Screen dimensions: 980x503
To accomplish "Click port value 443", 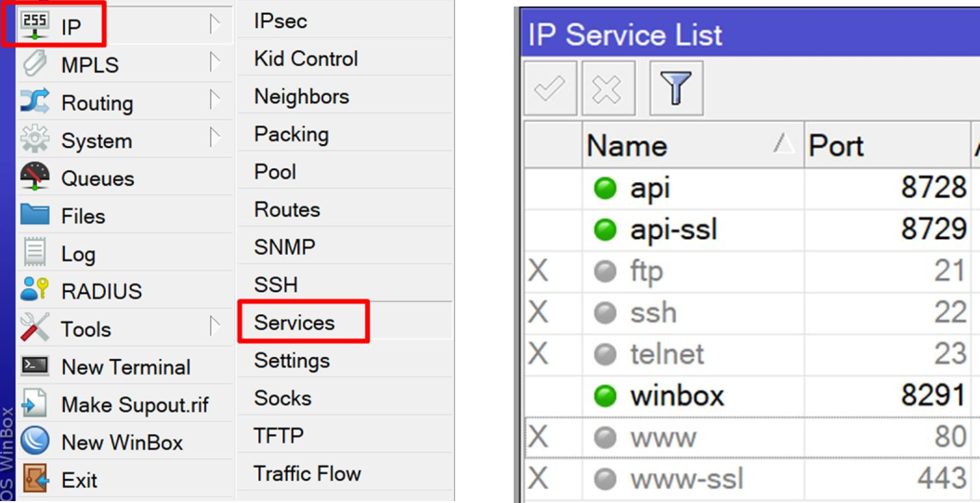I will [x=942, y=479].
